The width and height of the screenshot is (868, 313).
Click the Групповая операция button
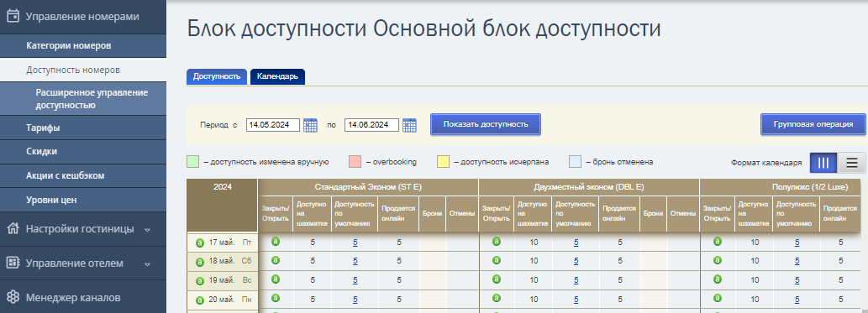813,124
